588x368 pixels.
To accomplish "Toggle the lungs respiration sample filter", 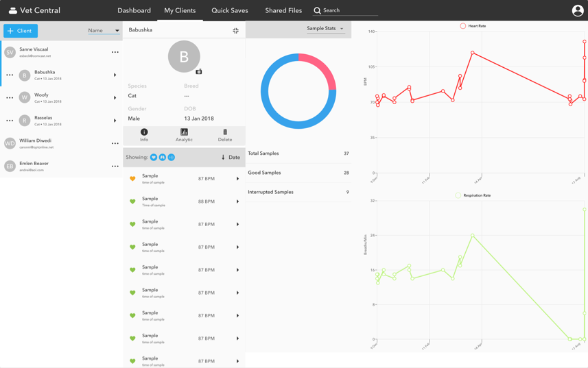I will (163, 158).
